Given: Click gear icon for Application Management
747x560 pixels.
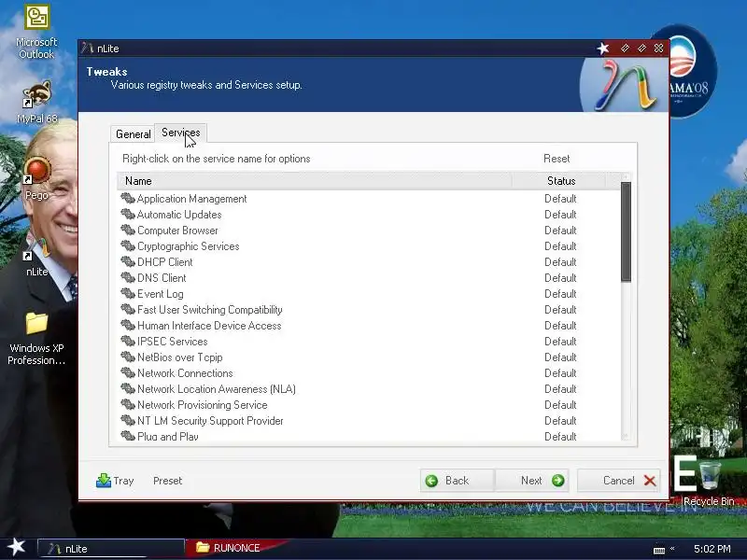Looking at the screenshot, I should 128,198.
